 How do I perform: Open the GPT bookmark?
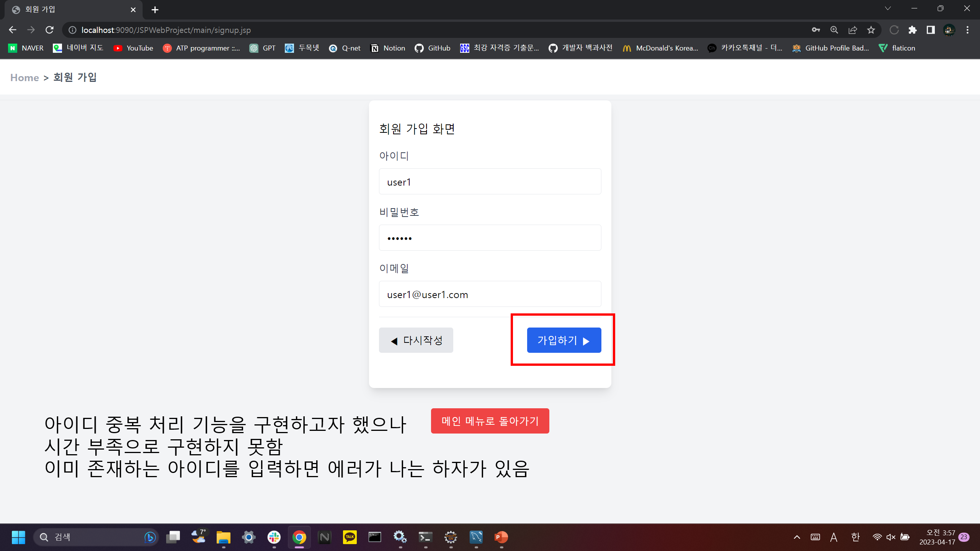(263, 48)
